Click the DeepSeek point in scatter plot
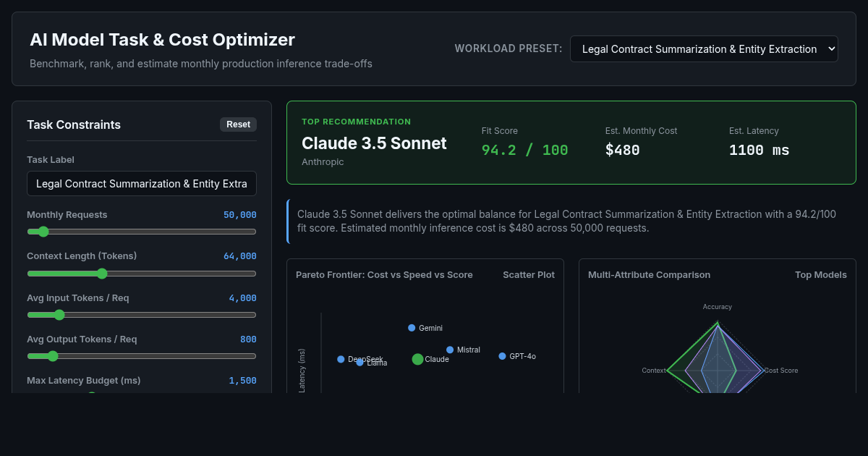Image resolution: width=868 pixels, height=456 pixels. (341, 359)
